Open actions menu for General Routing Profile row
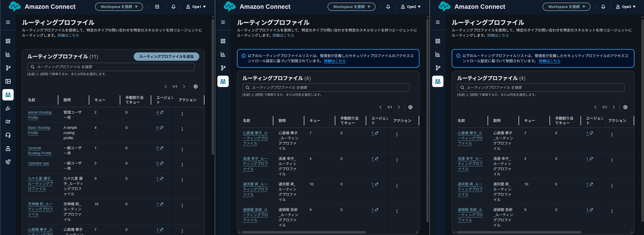Viewport: 644px width, 235px height. tap(182, 149)
